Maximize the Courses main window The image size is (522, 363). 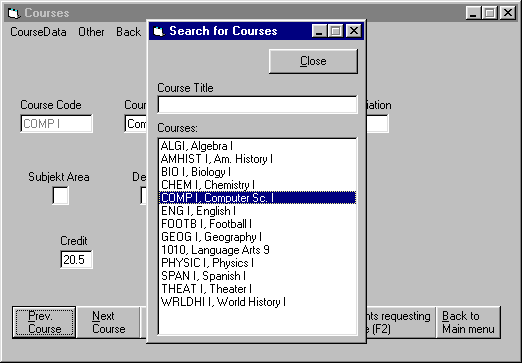pyautogui.click(x=490, y=13)
